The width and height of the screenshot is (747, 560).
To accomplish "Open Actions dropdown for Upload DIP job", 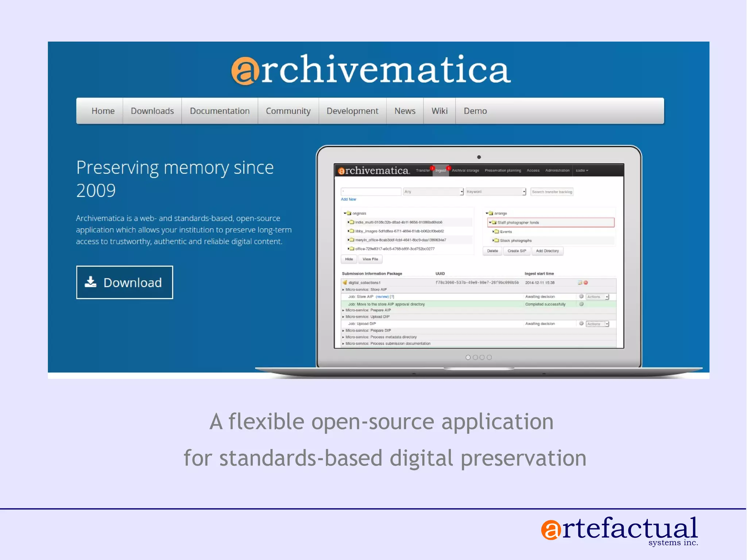I will pyautogui.click(x=597, y=324).
